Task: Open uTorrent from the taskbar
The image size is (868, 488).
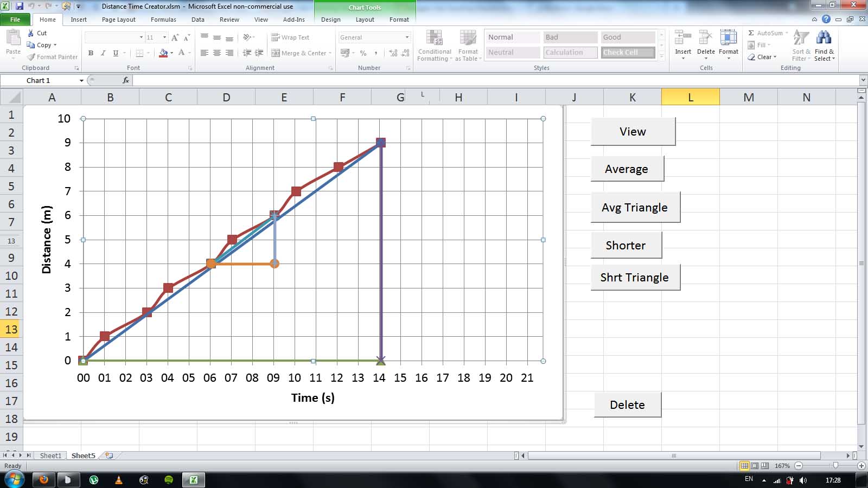Action: click(94, 479)
